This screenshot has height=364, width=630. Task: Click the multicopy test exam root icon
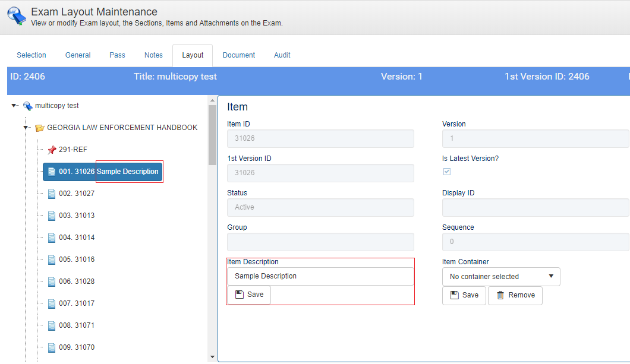pyautogui.click(x=27, y=106)
